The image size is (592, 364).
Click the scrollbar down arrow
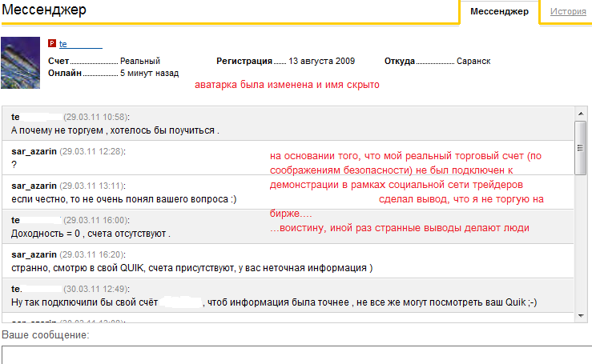(581, 316)
